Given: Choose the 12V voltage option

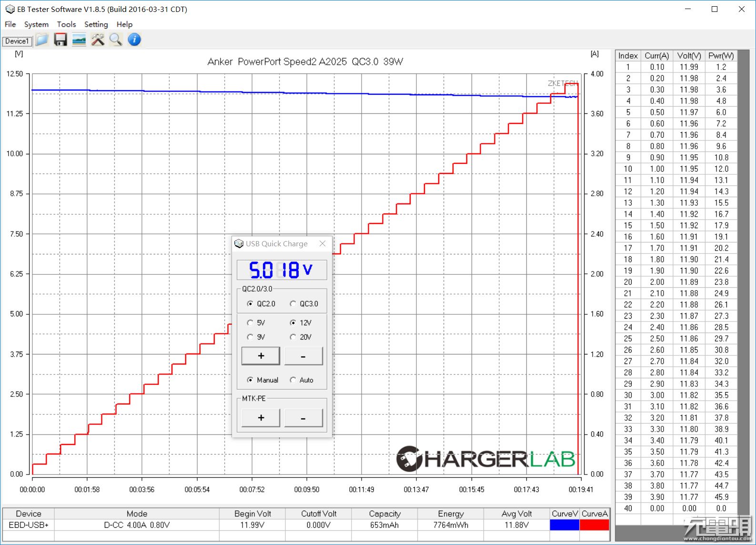Looking at the screenshot, I should click(x=301, y=323).
